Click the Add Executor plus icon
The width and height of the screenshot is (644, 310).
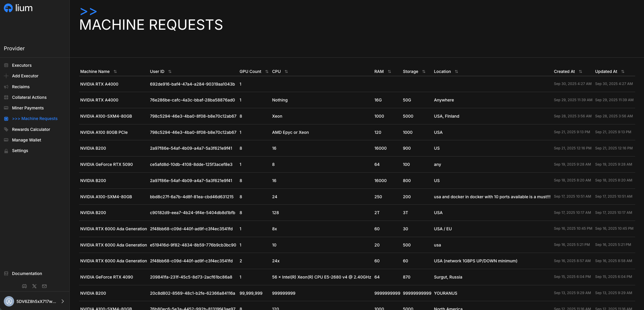click(6, 76)
